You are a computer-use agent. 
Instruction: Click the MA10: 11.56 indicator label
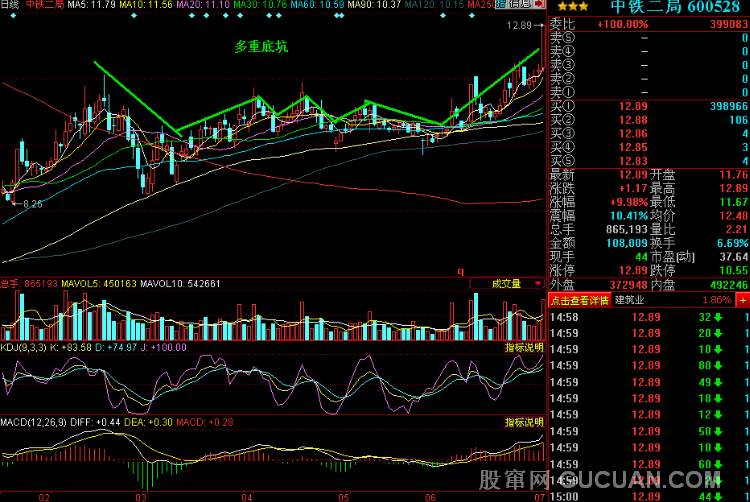pyautogui.click(x=146, y=5)
